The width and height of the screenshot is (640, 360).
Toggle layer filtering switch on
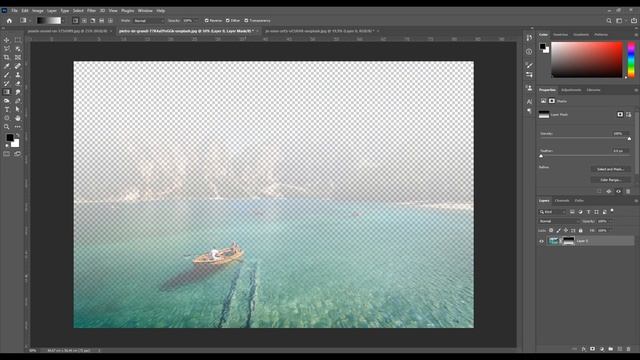coord(612,211)
